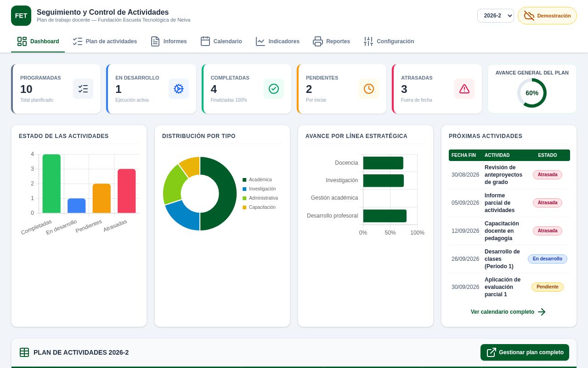Select the Informe parcial de actividades row
The width and height of the screenshot is (588, 368).
click(509, 203)
